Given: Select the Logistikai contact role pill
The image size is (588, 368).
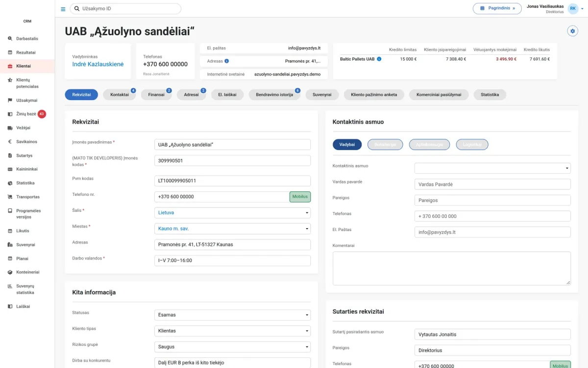Looking at the screenshot, I should pyautogui.click(x=472, y=144).
